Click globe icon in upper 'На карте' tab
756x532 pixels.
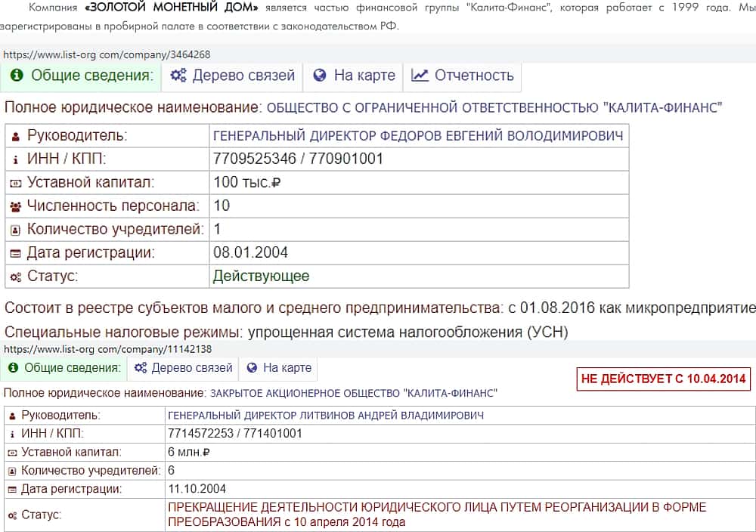pos(320,75)
